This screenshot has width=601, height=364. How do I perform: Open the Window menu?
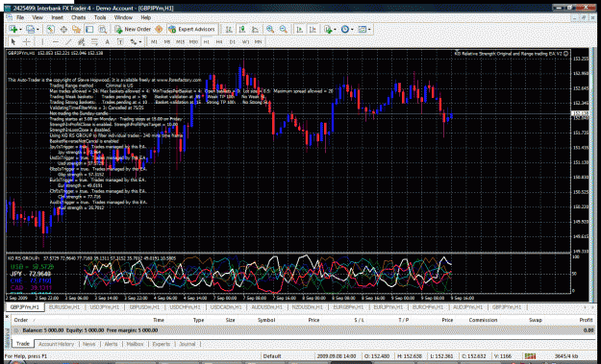point(123,17)
